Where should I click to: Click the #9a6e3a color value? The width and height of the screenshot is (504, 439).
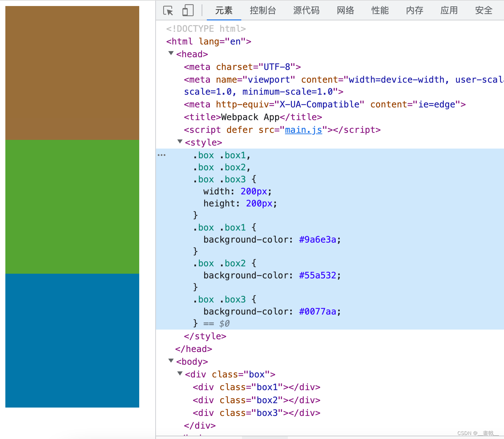tap(318, 240)
